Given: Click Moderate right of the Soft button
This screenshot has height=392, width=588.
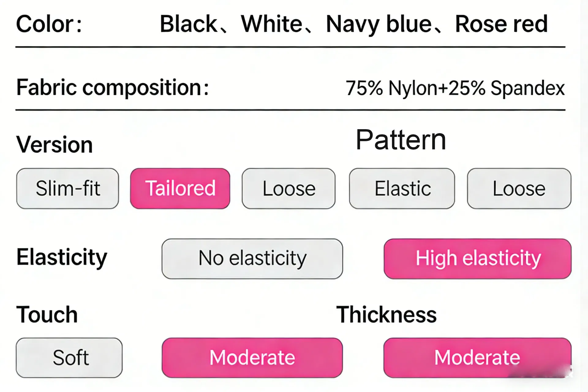Looking at the screenshot, I should click(252, 357).
